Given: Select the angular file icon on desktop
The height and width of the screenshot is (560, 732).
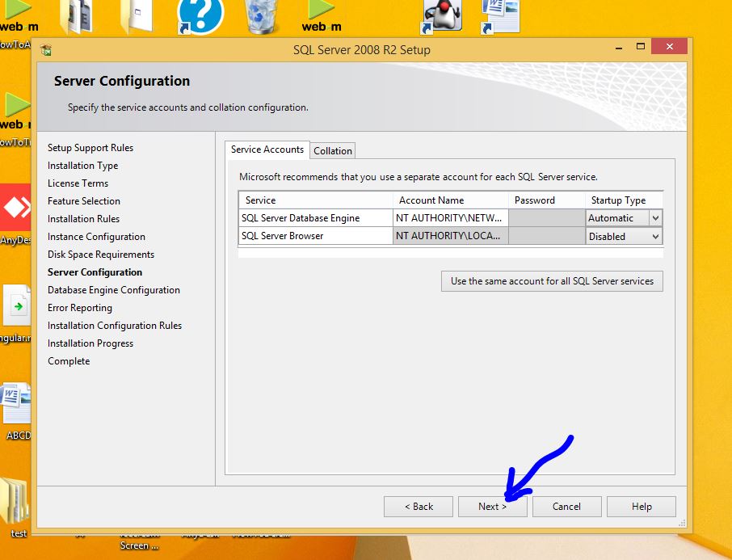Looking at the screenshot, I should [x=16, y=307].
